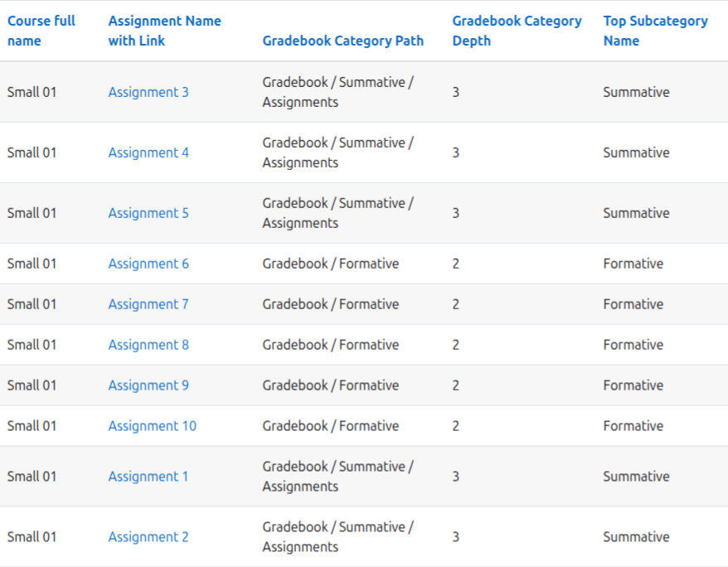Viewport: 728px width, 567px height.
Task: Sort by Top Subcategory Name header
Action: [656, 31]
